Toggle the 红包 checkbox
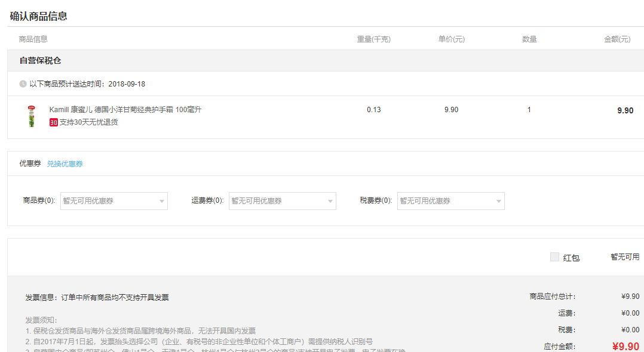Screen dimensions: 644x352 point(553,256)
